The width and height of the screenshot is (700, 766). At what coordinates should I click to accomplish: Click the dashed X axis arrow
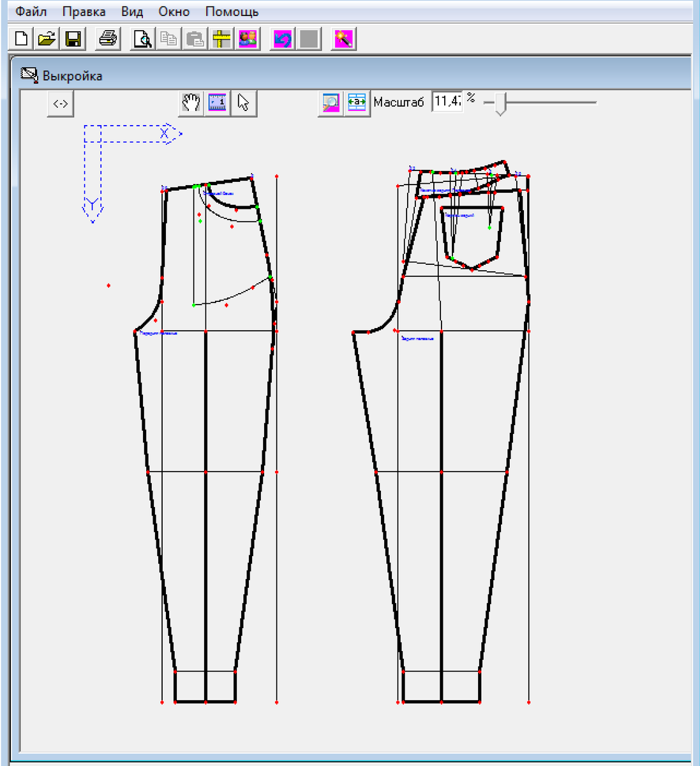click(x=134, y=133)
